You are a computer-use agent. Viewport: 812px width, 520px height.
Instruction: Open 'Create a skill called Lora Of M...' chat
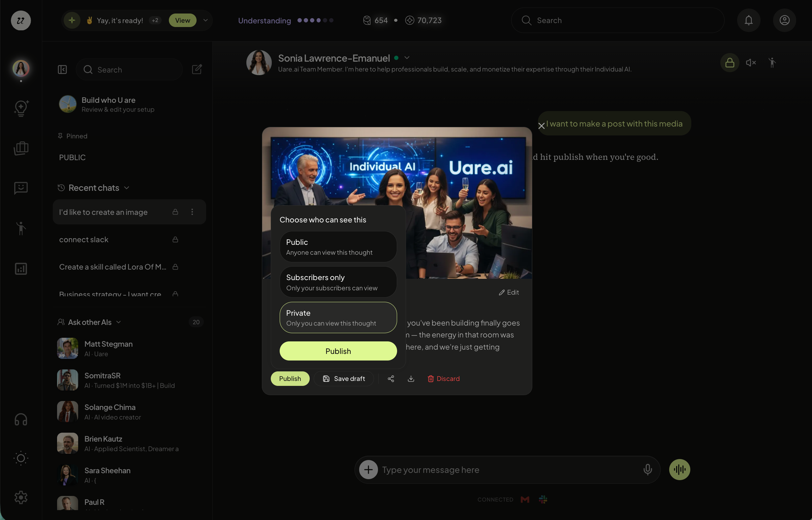pos(129,267)
